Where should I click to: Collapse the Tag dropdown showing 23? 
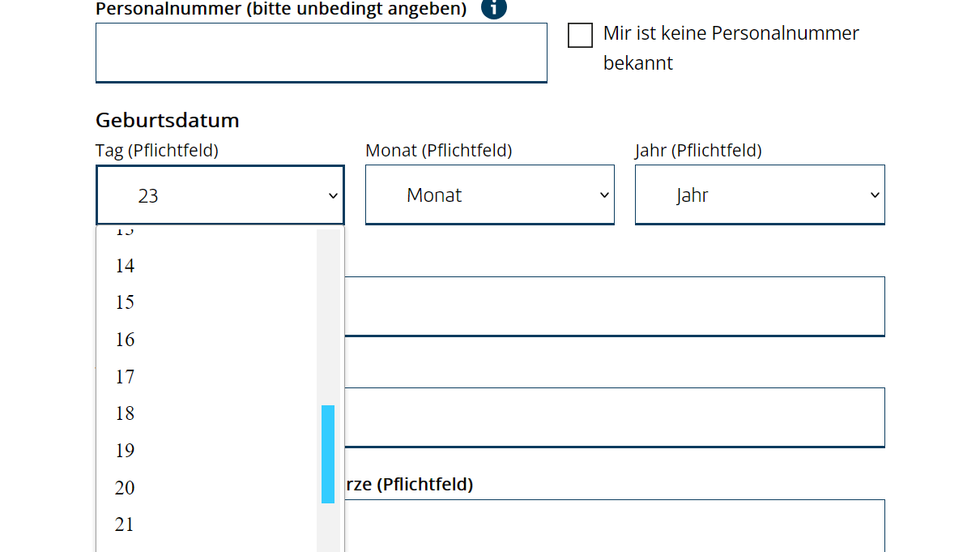tap(219, 195)
